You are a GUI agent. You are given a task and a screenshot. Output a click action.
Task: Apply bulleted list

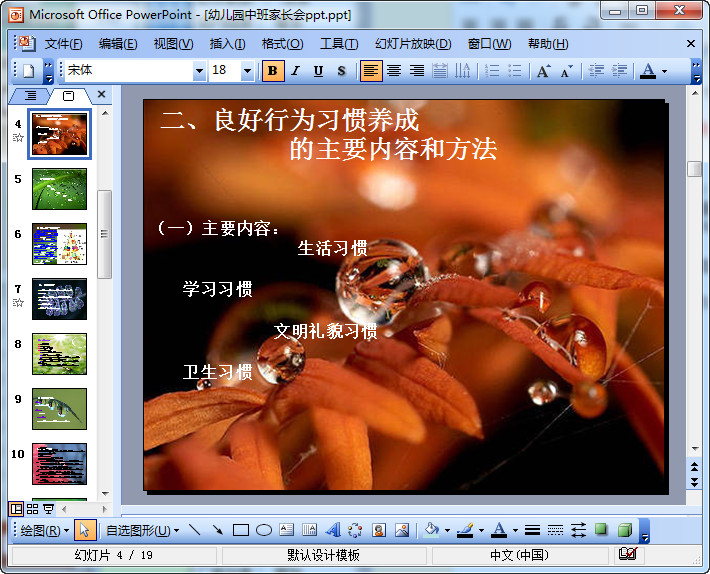(x=515, y=71)
